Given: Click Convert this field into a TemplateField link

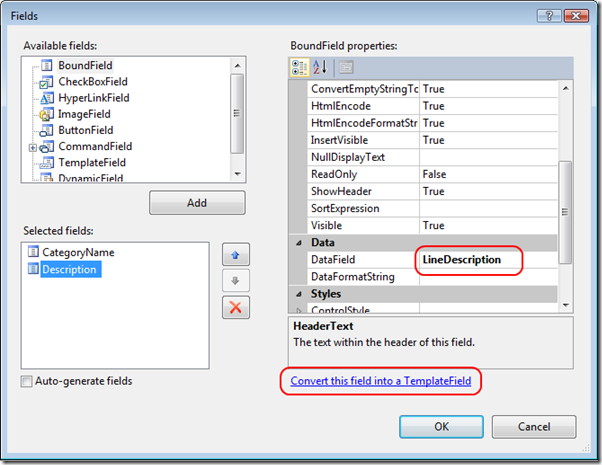Looking at the screenshot, I should (x=379, y=381).
